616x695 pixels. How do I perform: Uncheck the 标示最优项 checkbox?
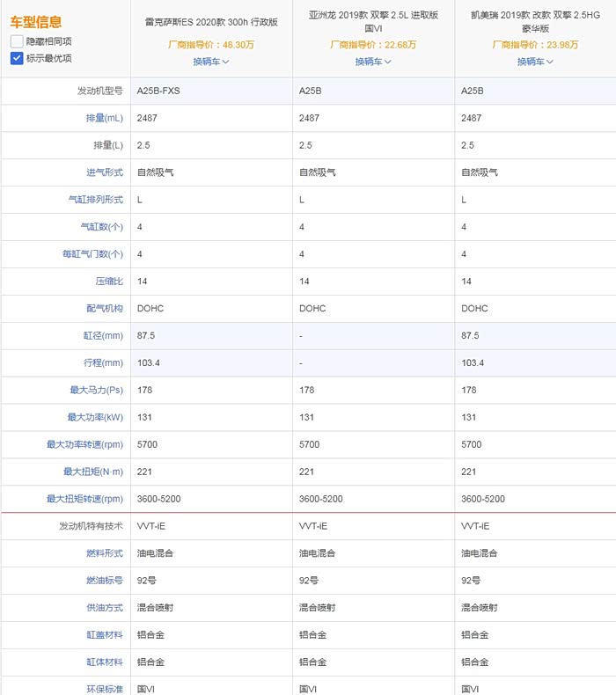(17, 58)
